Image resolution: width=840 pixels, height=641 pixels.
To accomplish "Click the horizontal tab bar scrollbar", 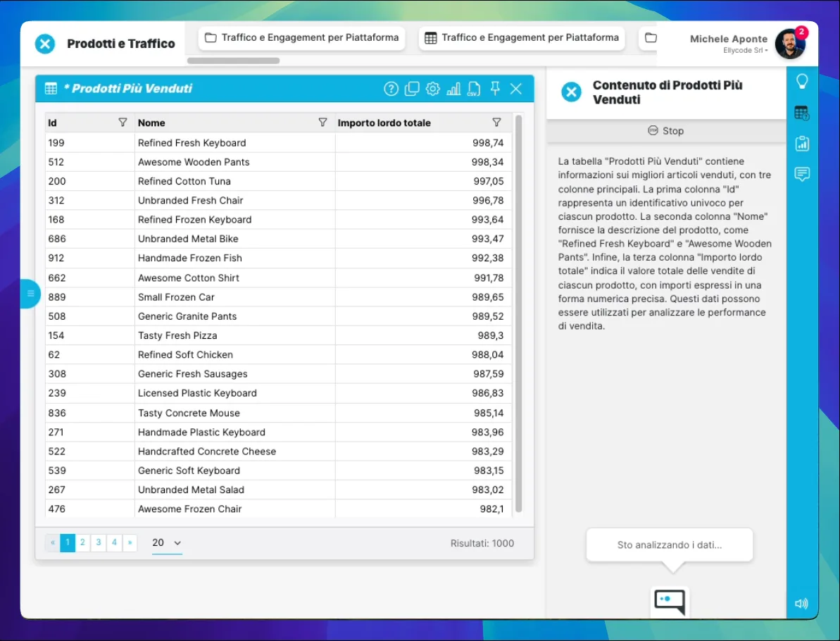I will click(233, 61).
